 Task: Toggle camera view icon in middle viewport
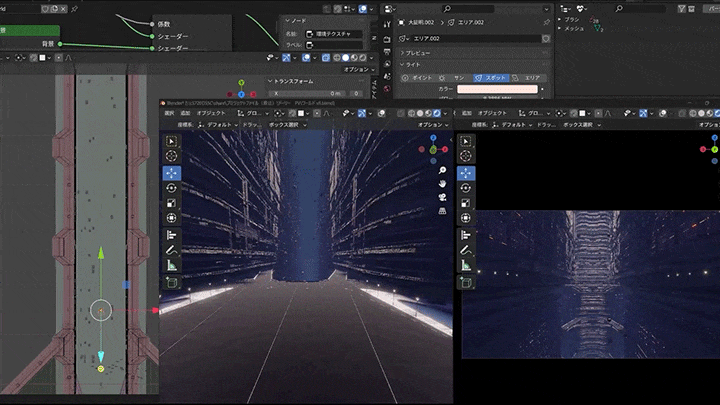pos(442,197)
